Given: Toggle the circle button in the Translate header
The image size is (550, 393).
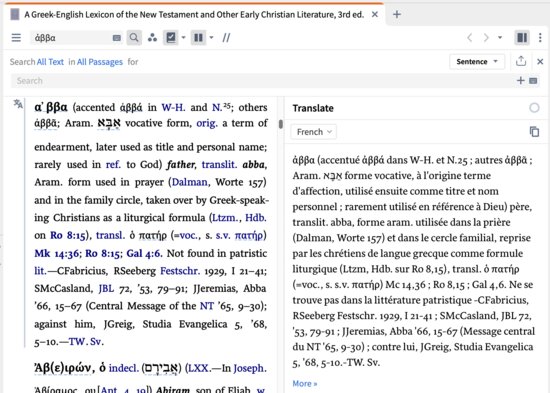Looking at the screenshot, I should 534,108.
